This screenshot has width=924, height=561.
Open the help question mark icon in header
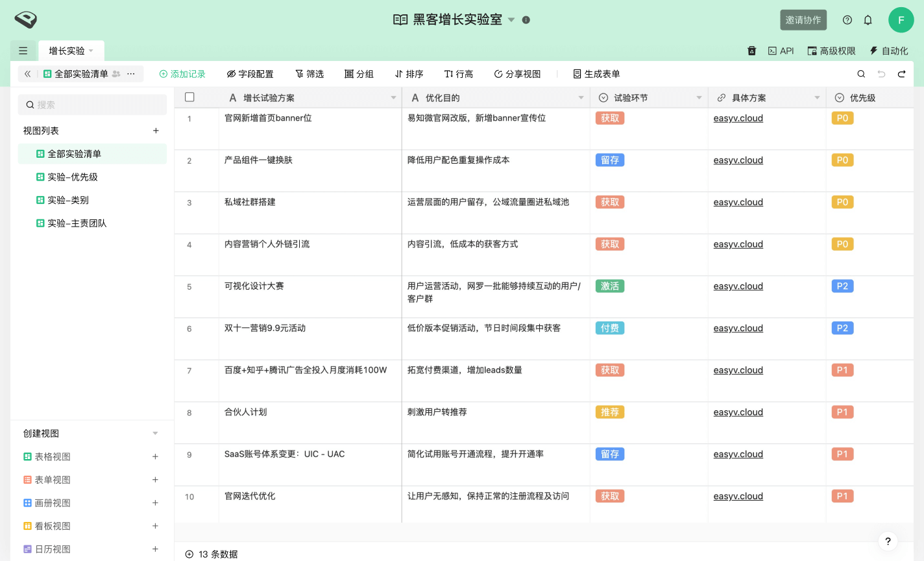pos(847,20)
